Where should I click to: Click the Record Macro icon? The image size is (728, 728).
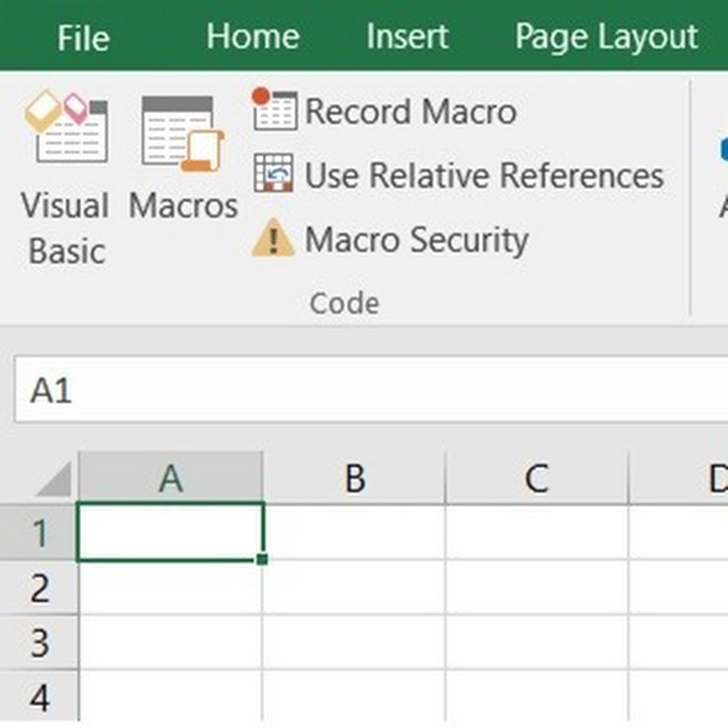[274, 110]
